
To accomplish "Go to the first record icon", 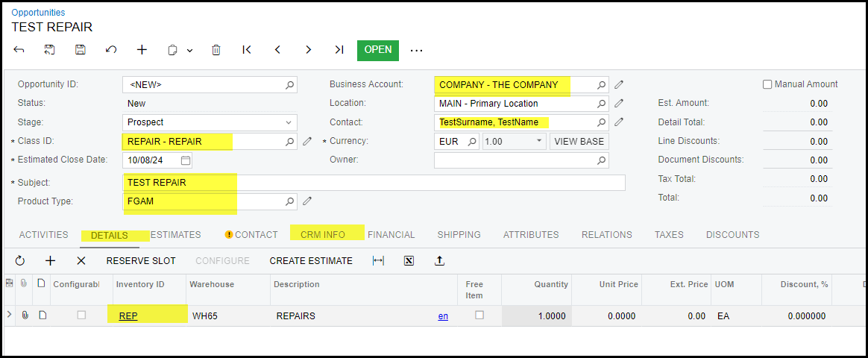I will tap(247, 50).
